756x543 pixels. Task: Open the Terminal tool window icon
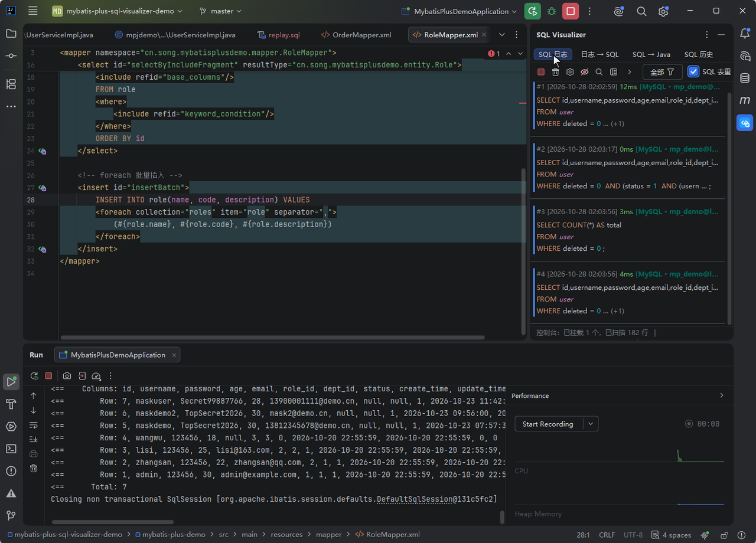point(11,449)
